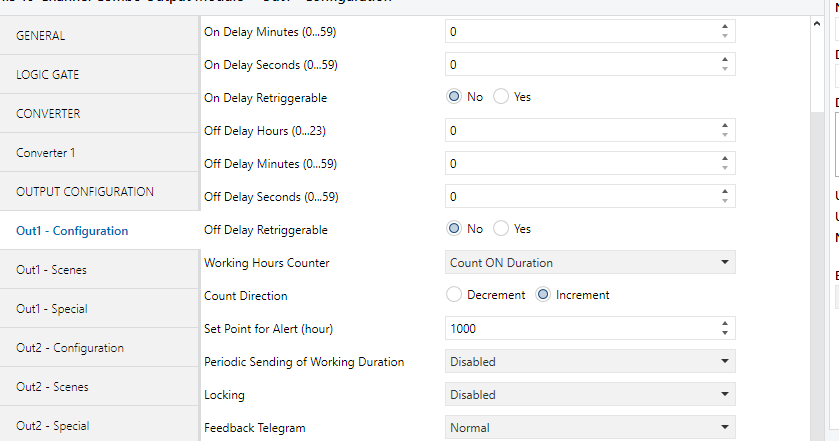Viewport: 839px width, 441px height.
Task: Decrease On Delay Seconds spinner down arrow
Action: pyautogui.click(x=725, y=69)
